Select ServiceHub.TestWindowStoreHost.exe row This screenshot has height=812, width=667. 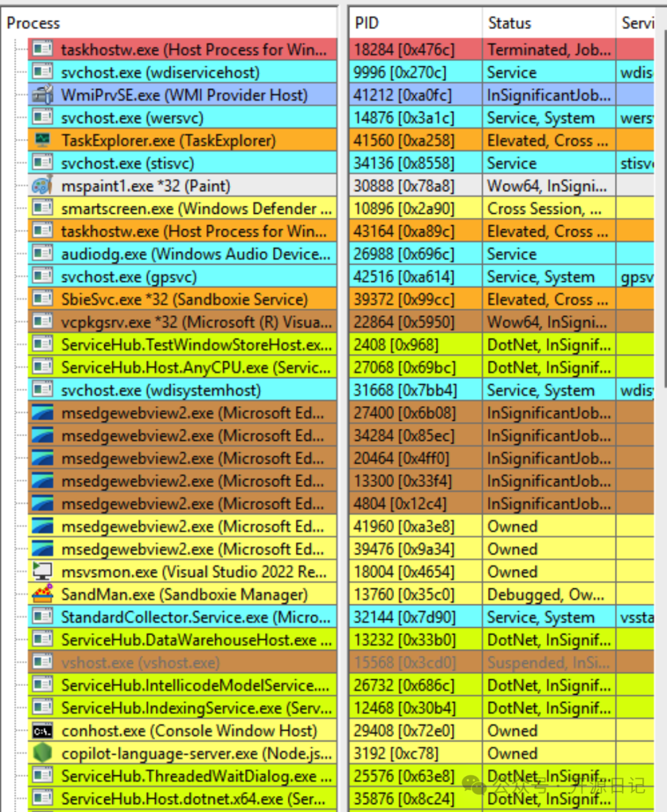click(183, 344)
